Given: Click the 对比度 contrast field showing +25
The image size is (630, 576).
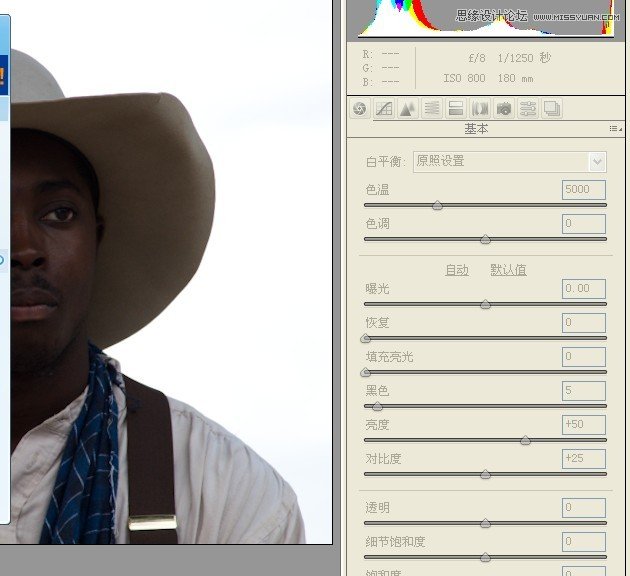Looking at the screenshot, I should tap(583, 459).
